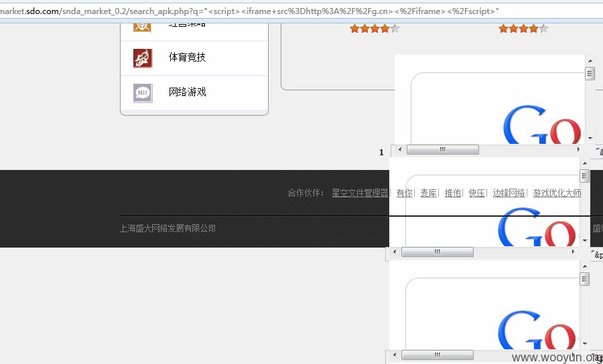Click the browser address bar URL
The image size is (603, 364).
coord(249,11)
